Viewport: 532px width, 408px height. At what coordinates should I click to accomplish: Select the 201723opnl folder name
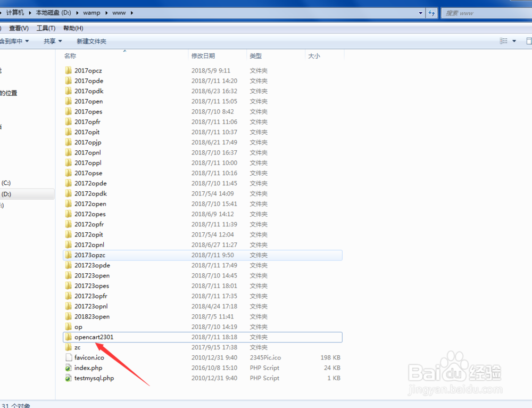(x=91, y=306)
